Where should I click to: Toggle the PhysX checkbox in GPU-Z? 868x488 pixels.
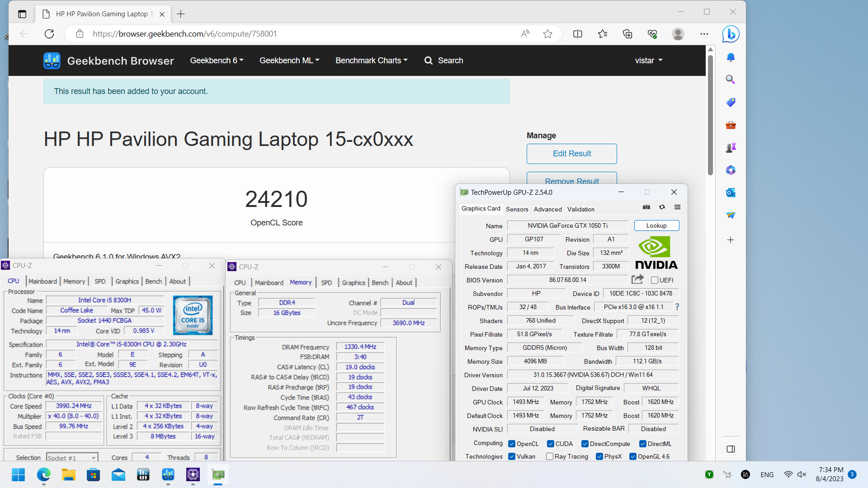[599, 456]
